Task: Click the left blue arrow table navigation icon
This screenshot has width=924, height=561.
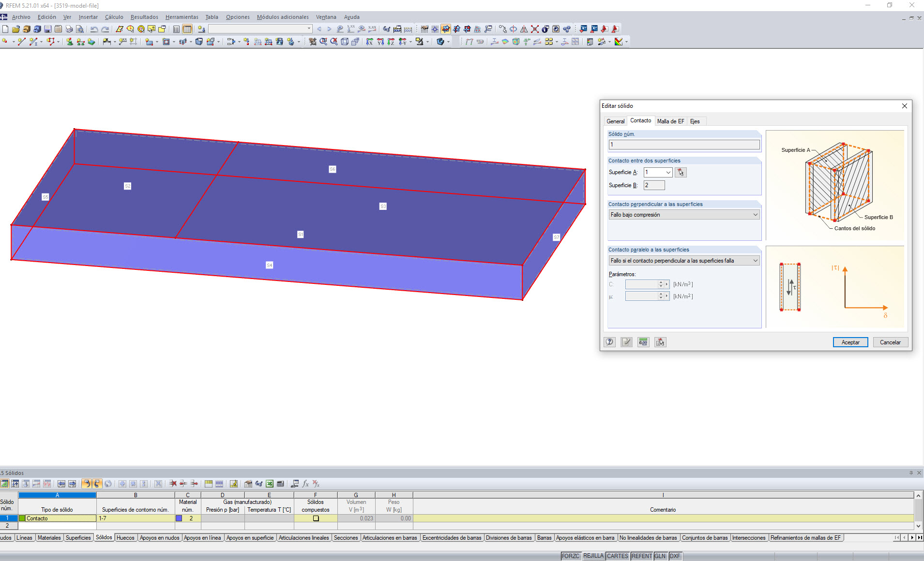Action: pyautogui.click(x=61, y=484)
